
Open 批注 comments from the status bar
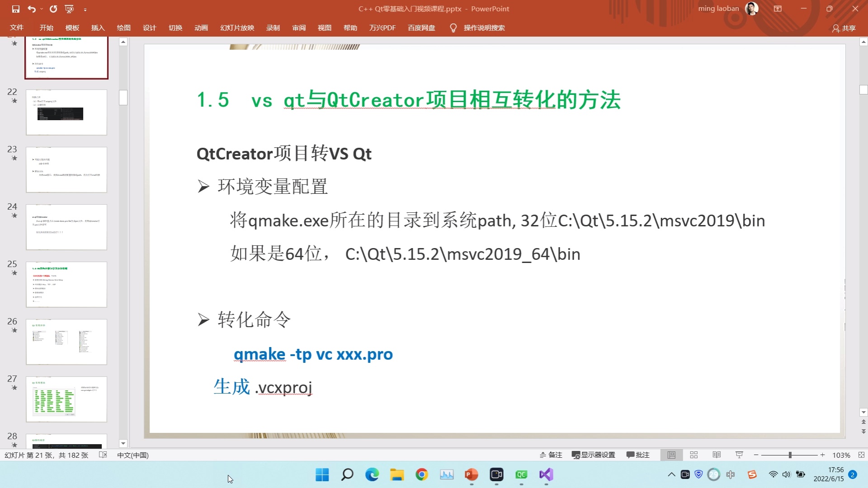point(638,455)
